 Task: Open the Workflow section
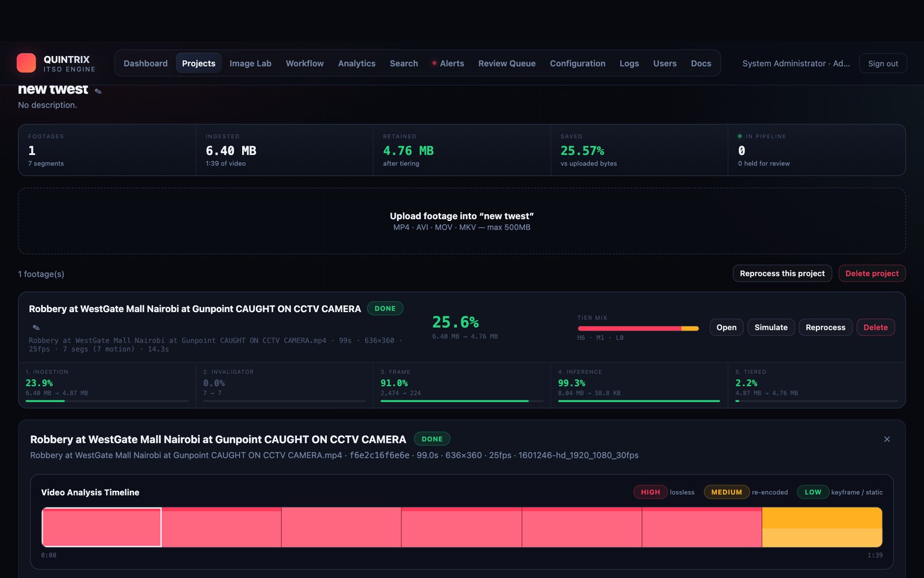coord(304,64)
